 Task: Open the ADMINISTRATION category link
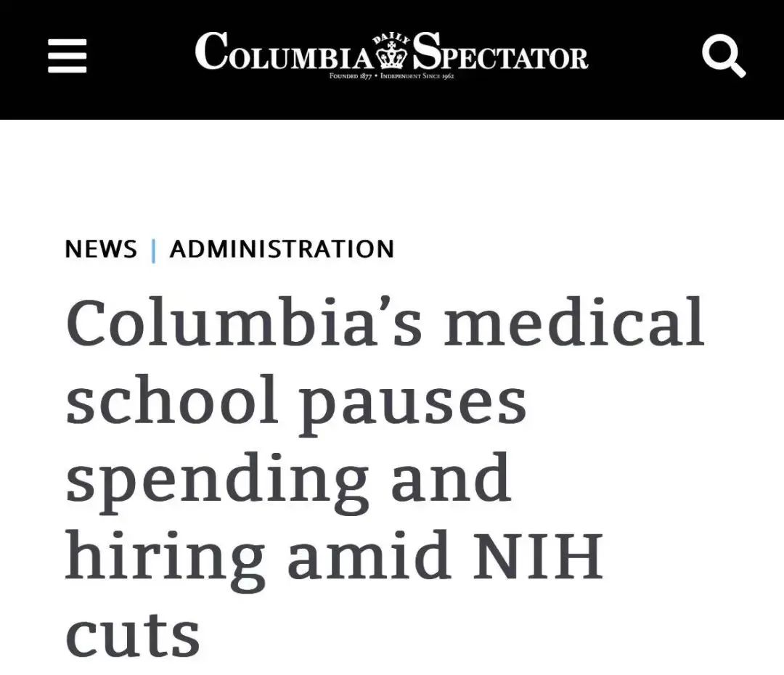(282, 249)
